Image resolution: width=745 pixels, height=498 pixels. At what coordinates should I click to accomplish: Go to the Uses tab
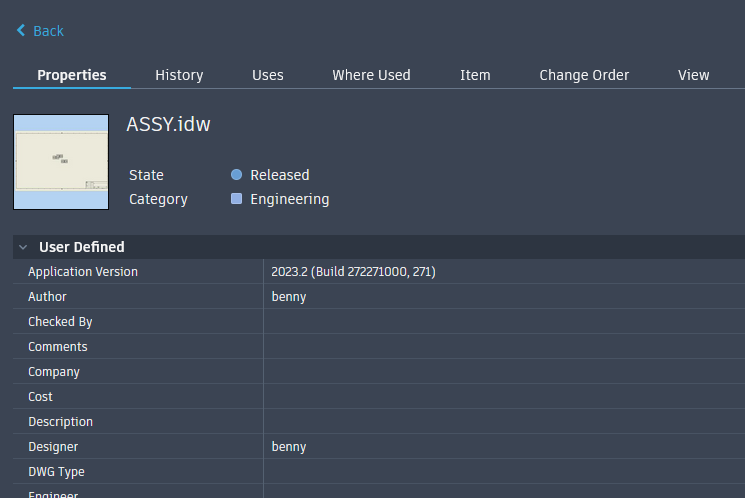coord(268,75)
